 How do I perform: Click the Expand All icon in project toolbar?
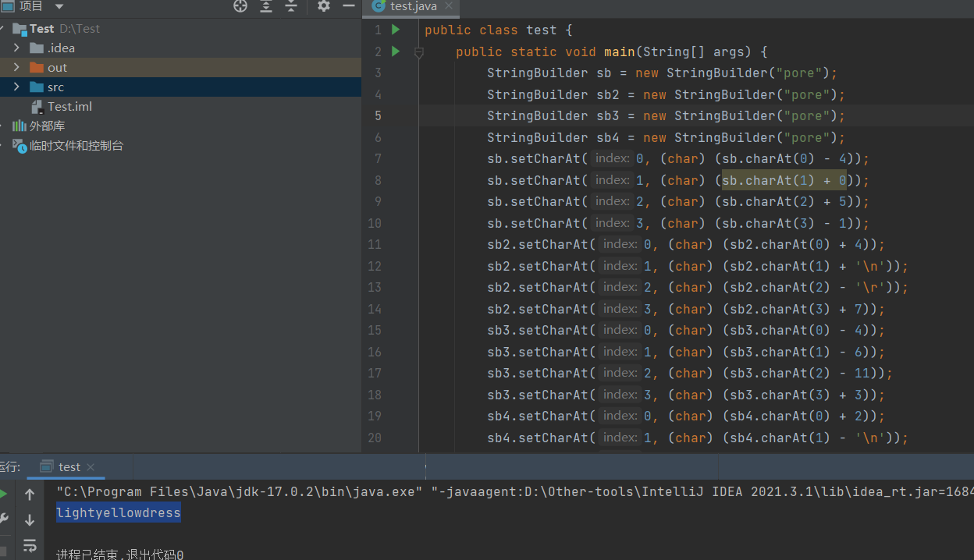(x=266, y=6)
